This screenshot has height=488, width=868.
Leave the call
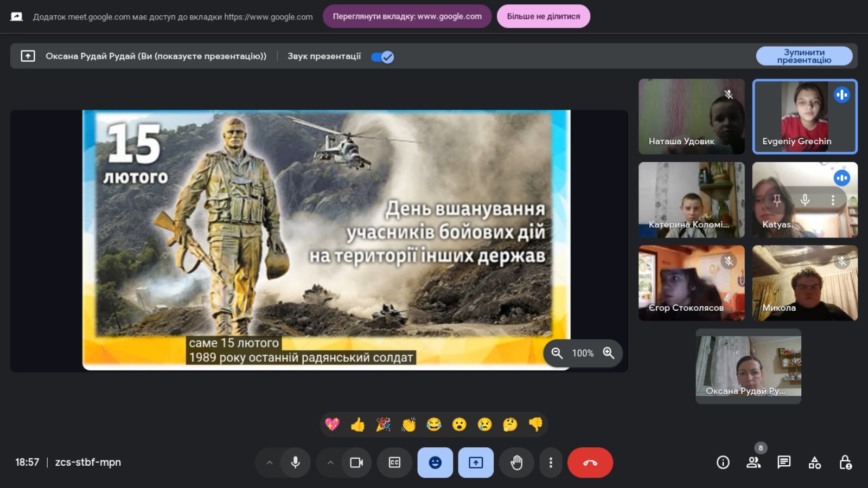point(590,463)
